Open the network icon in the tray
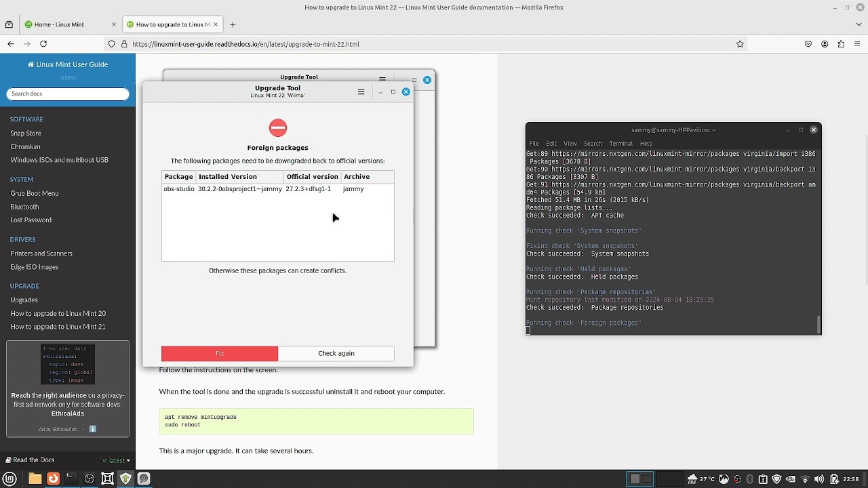 pos(805,479)
